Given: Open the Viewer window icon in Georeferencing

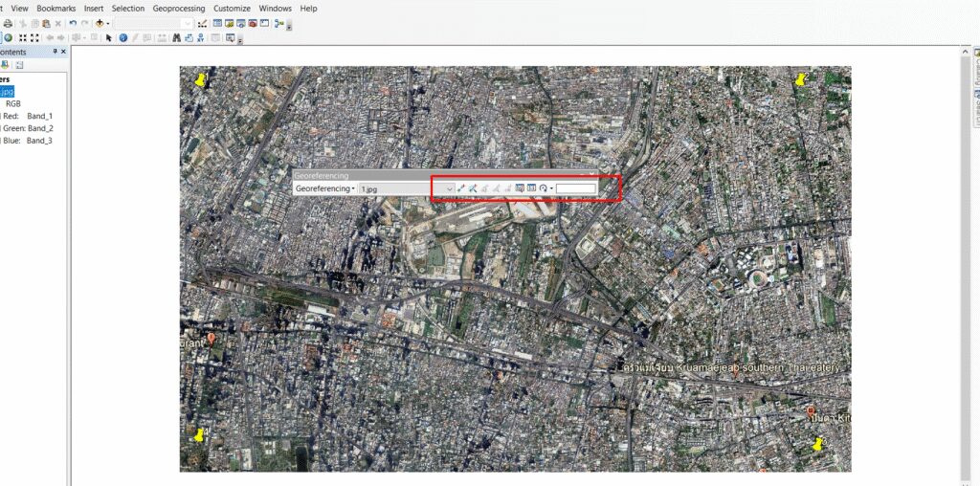Looking at the screenshot, I should [520, 188].
